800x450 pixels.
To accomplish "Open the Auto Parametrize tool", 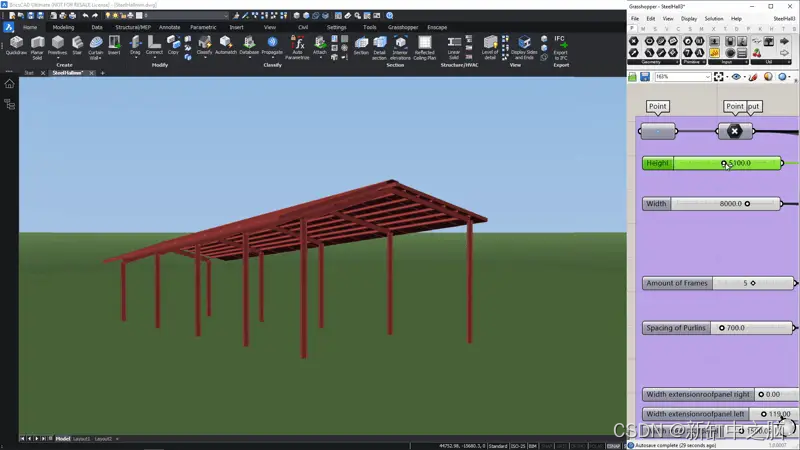I will click(x=297, y=47).
